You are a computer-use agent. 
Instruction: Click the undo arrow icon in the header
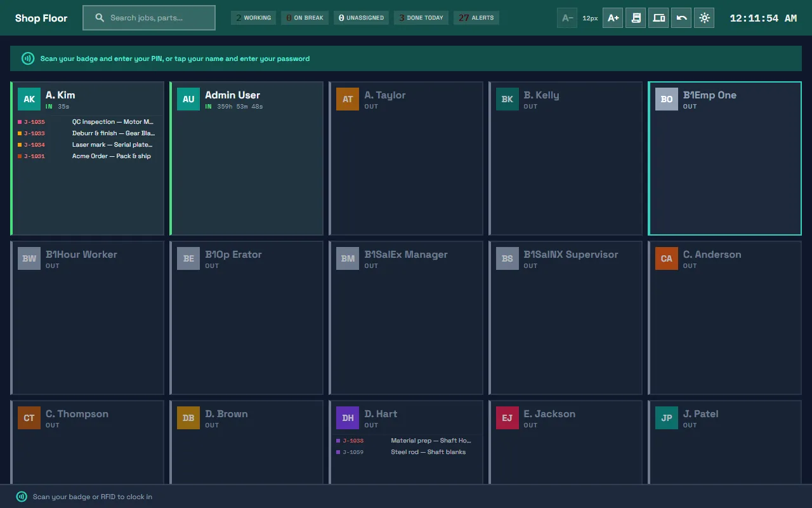(681, 18)
